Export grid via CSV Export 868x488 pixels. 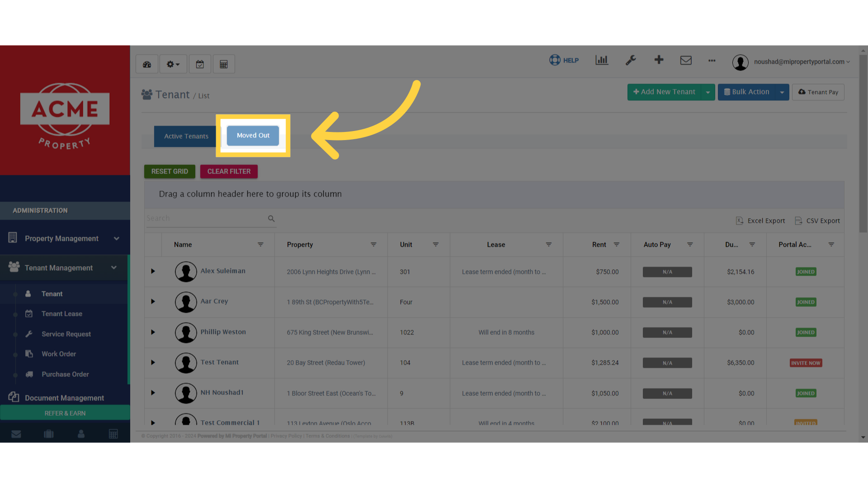coord(817,221)
